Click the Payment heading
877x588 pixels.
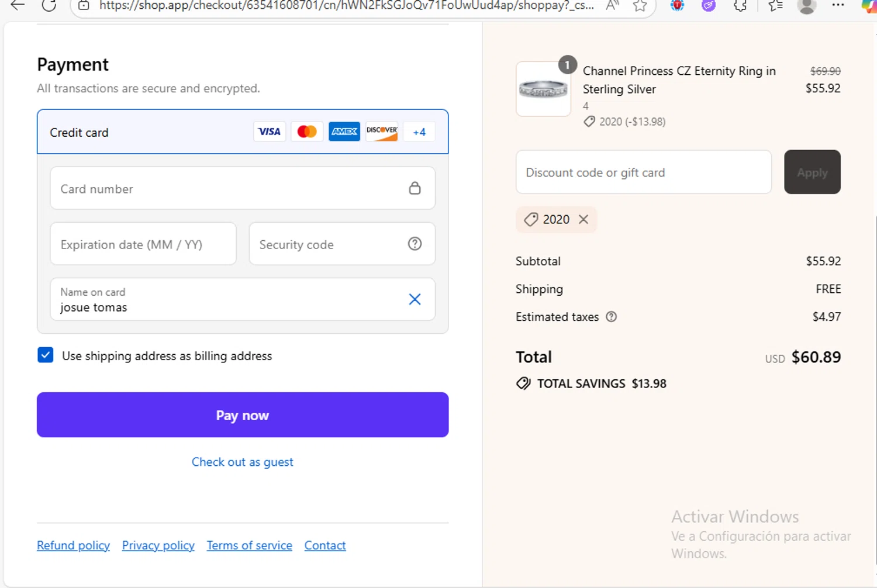(x=73, y=64)
